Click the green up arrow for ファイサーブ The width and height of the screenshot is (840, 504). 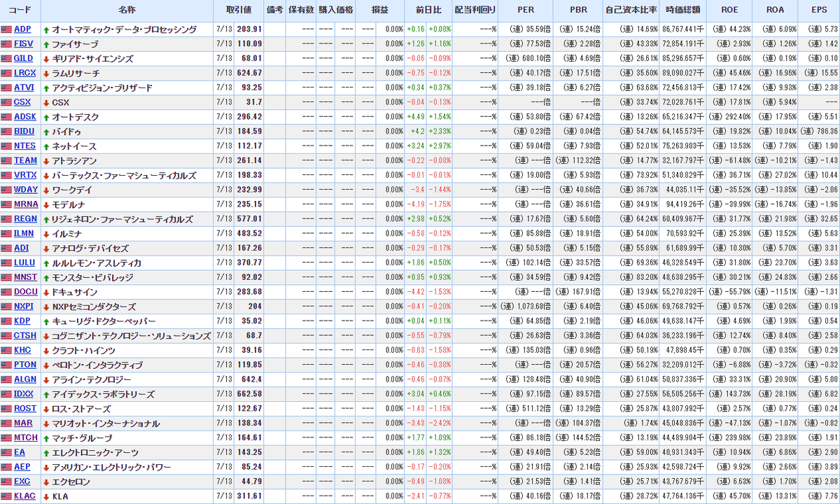pyautogui.click(x=46, y=44)
